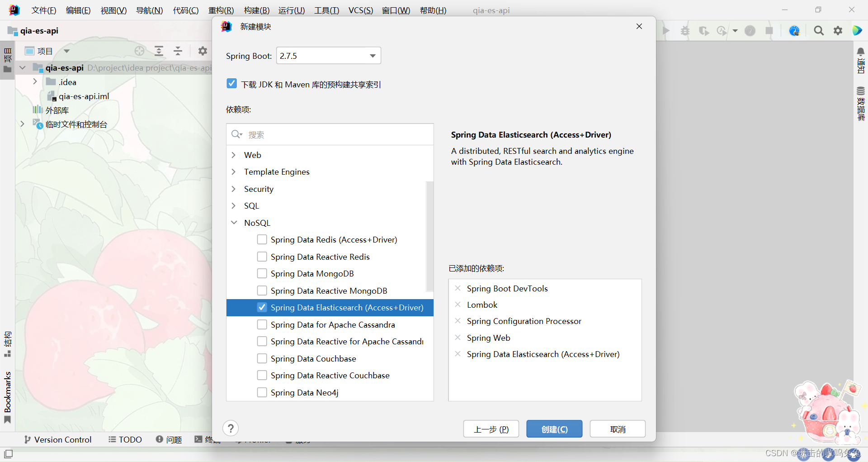The image size is (868, 462).
Task: Click Expand All icon in project panel
Action: [x=159, y=51]
